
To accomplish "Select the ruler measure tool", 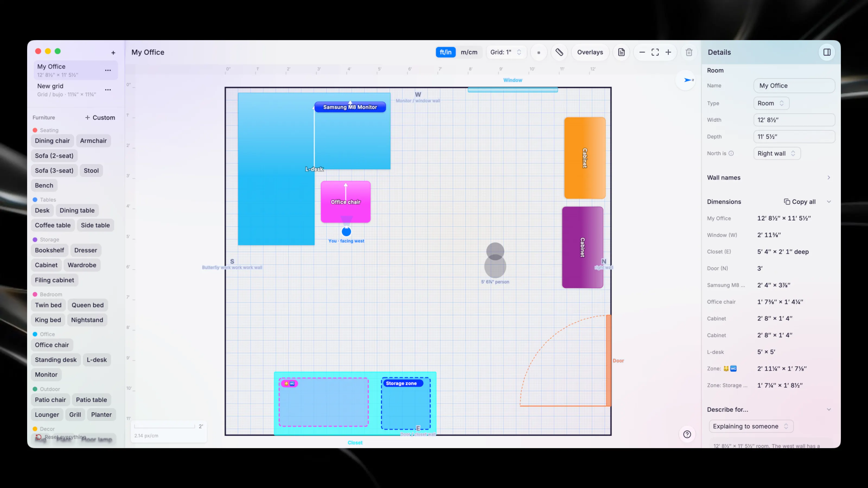I will 559,52.
